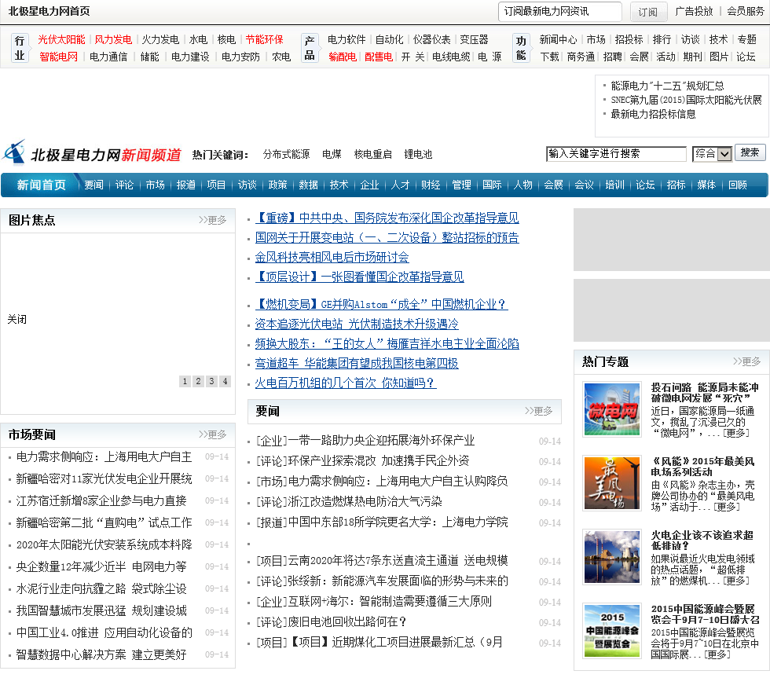The height and width of the screenshot is (700, 770).
Task: Go to slide 1 in 图片焦点
Action: coord(185,381)
